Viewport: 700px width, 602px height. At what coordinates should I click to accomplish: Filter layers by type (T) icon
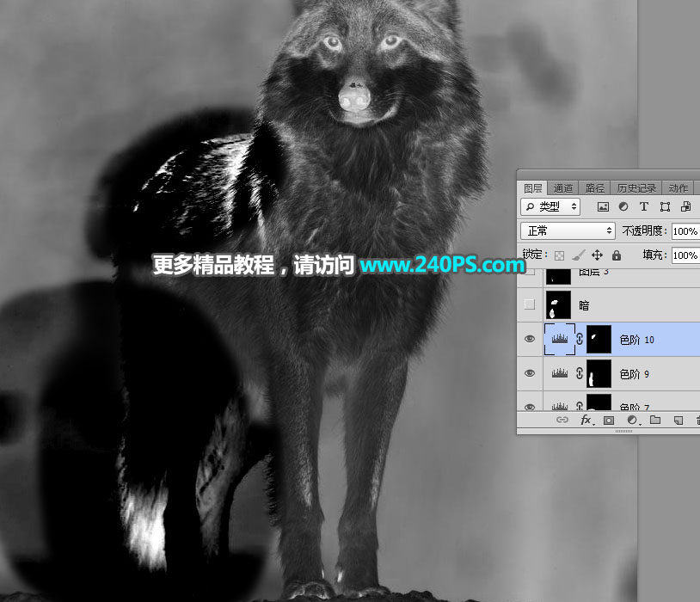pos(644,206)
